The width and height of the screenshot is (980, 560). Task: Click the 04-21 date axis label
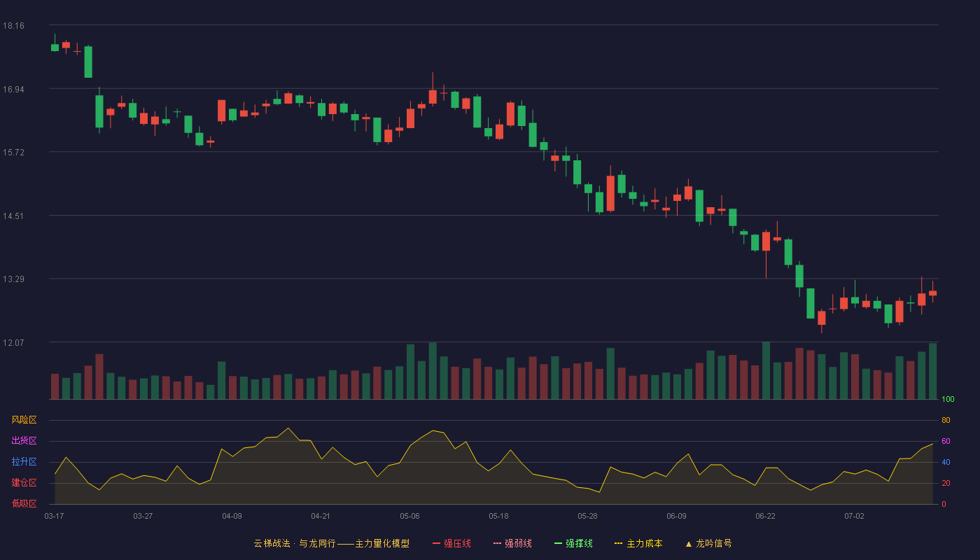pos(321,516)
